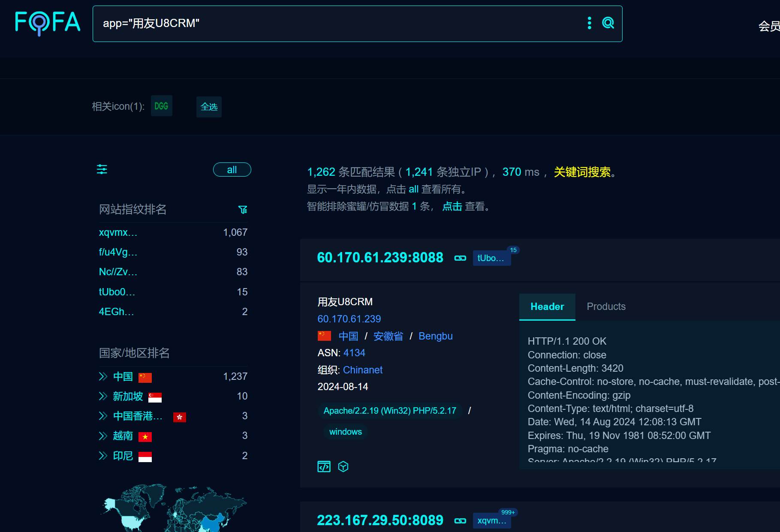Expand the 中国香港 country entry chevron
The width and height of the screenshot is (780, 532).
point(103,416)
